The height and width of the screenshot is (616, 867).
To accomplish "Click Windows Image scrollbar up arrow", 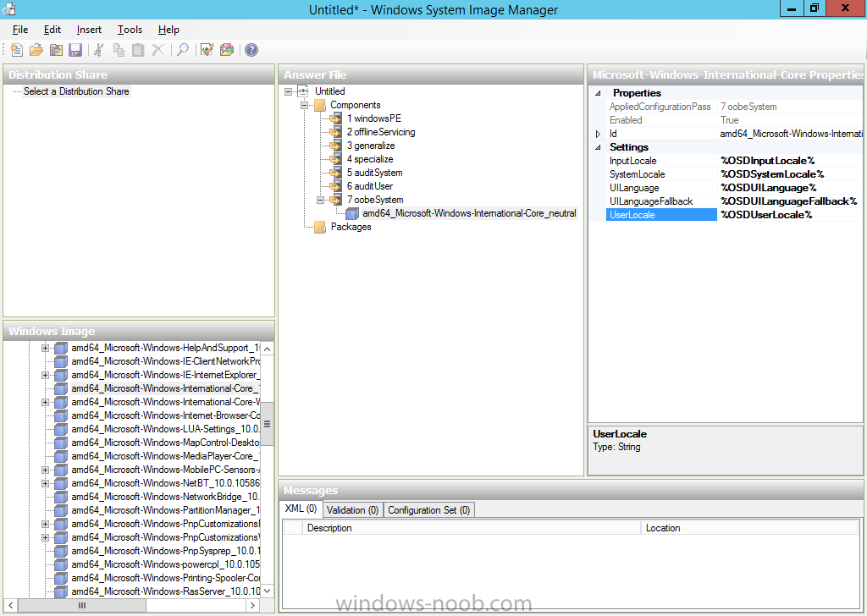I will (x=267, y=349).
